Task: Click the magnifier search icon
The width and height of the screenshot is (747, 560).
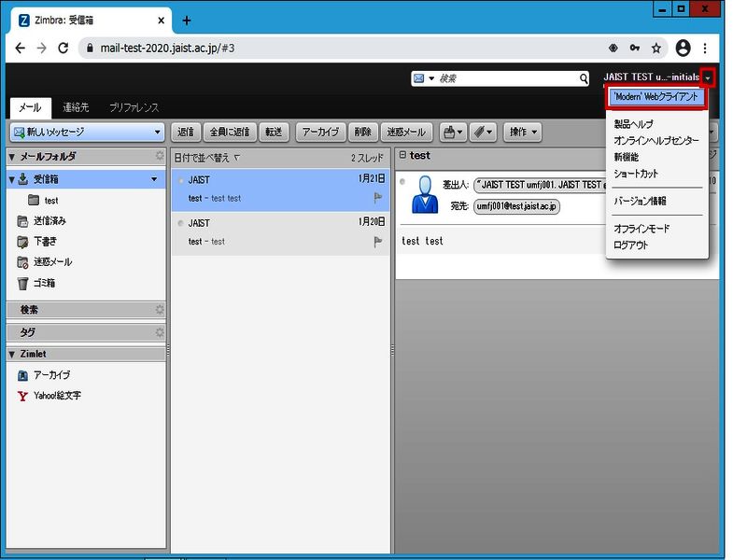Action: click(x=585, y=79)
